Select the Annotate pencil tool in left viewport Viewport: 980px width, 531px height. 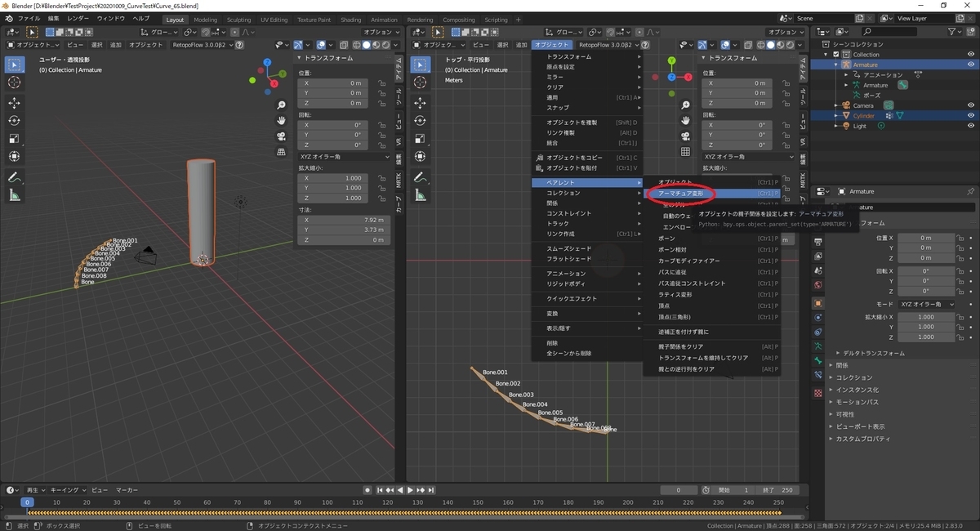(x=15, y=177)
